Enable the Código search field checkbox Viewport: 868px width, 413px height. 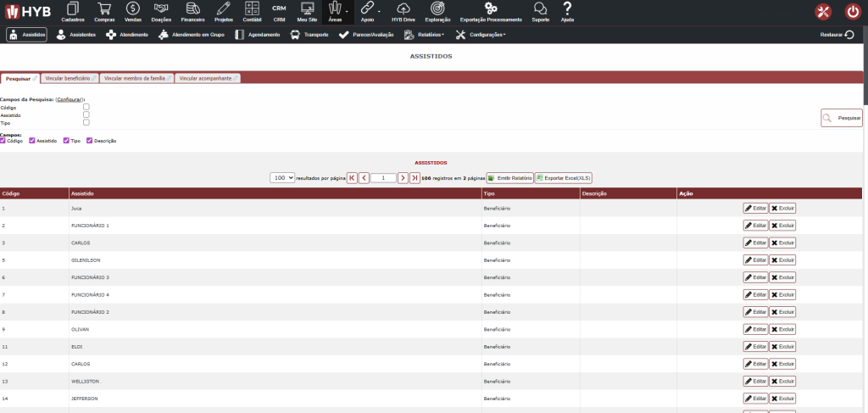(x=86, y=107)
